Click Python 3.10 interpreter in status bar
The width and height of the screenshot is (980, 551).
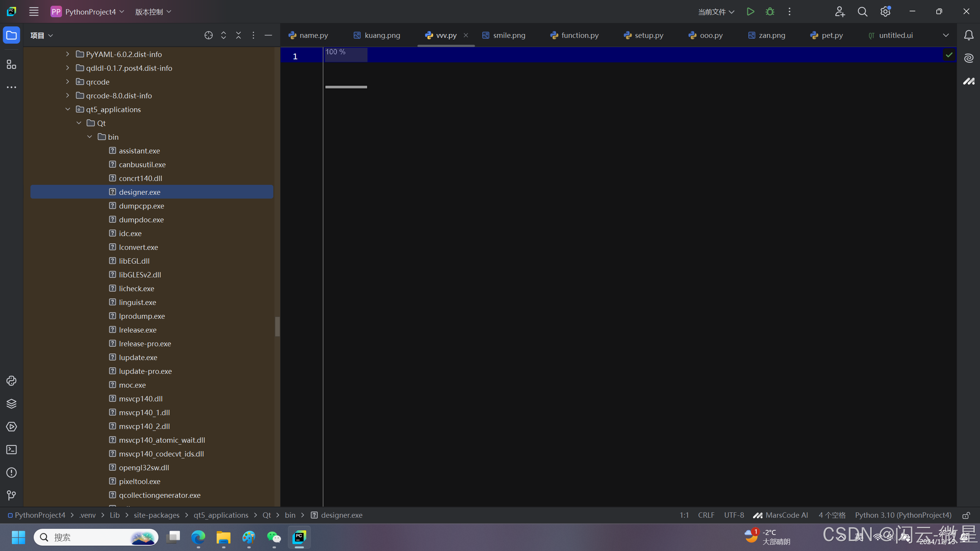[903, 515]
